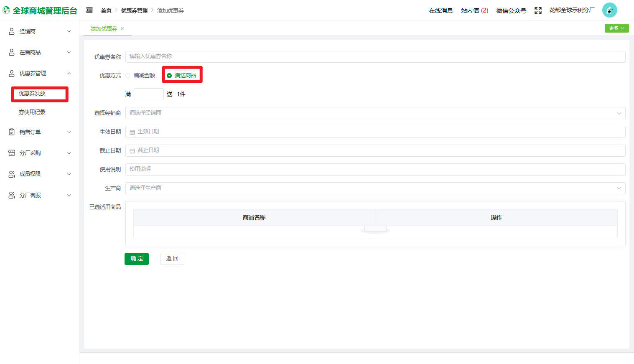Click the calendar icon in 截止日期 field

[132, 151]
